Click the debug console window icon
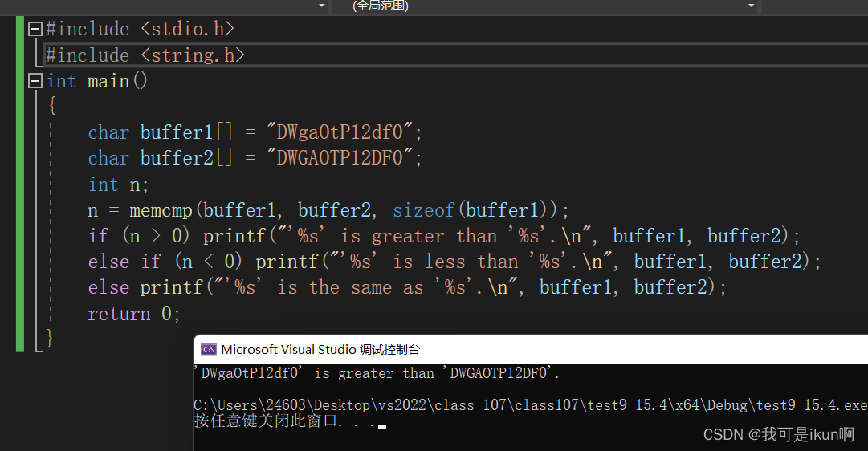This screenshot has width=868, height=451. click(209, 350)
